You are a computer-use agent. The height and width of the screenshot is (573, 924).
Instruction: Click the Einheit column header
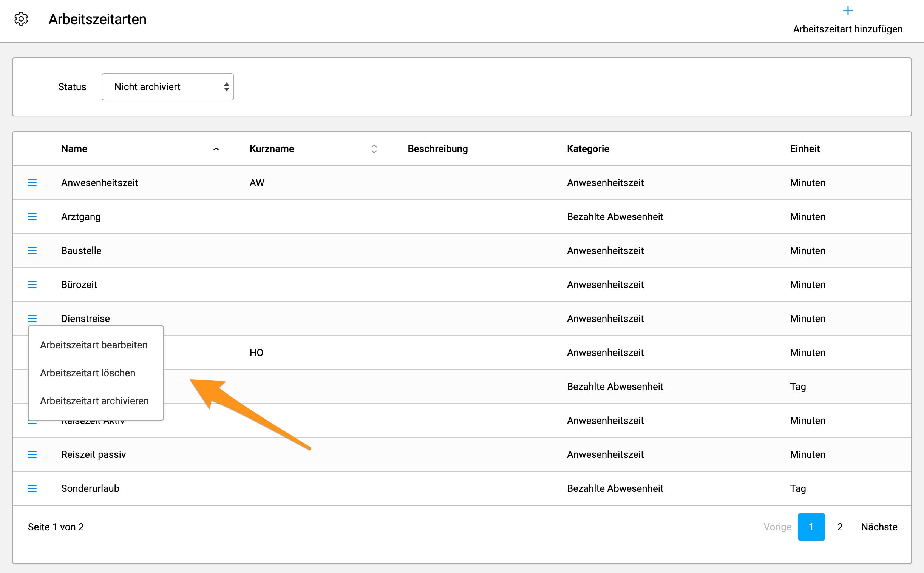click(805, 149)
